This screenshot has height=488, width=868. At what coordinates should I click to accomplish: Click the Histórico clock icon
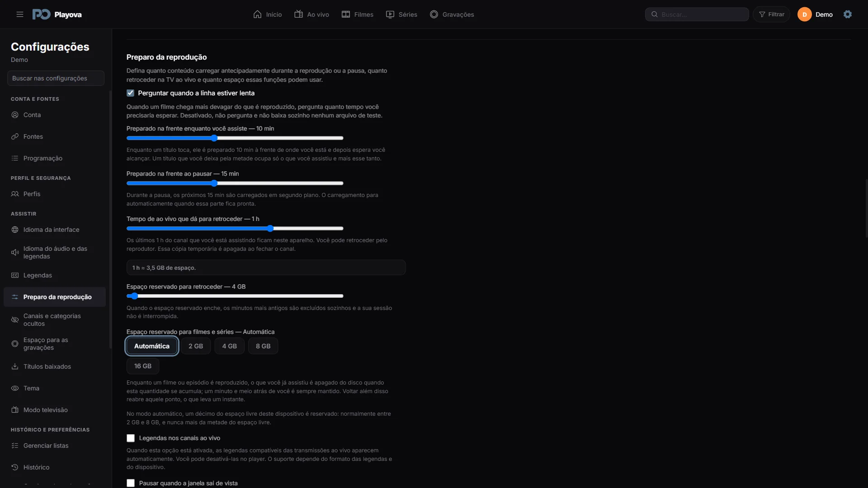[15, 467]
